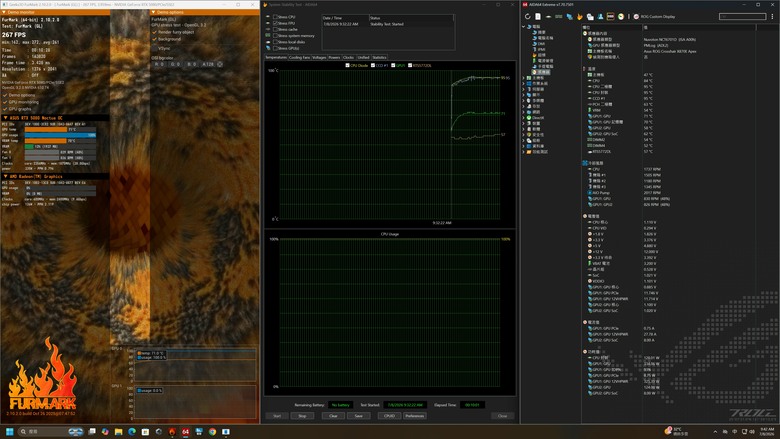
Task: Open Preferences in Stability Test window
Action: pyautogui.click(x=414, y=416)
